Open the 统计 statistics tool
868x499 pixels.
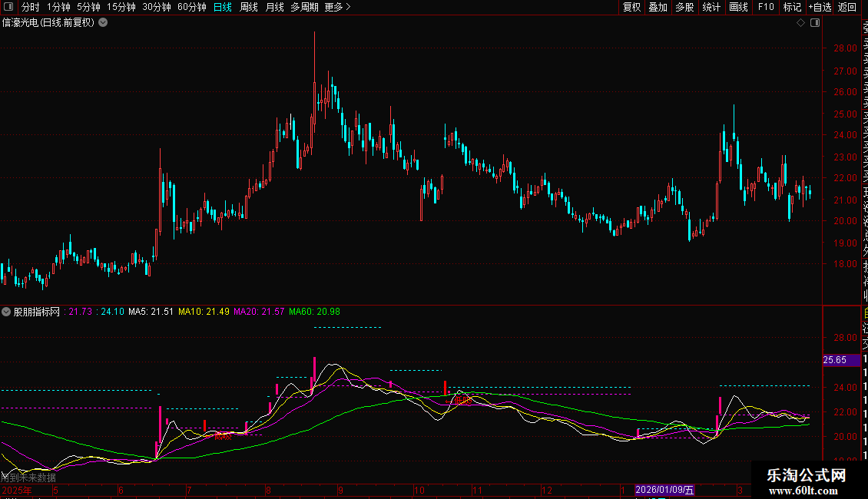[711, 7]
